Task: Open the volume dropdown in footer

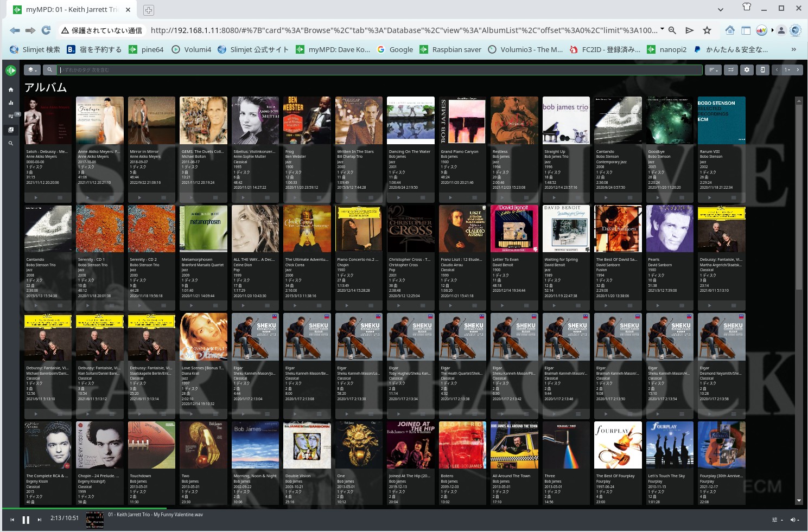Action: tap(794, 520)
